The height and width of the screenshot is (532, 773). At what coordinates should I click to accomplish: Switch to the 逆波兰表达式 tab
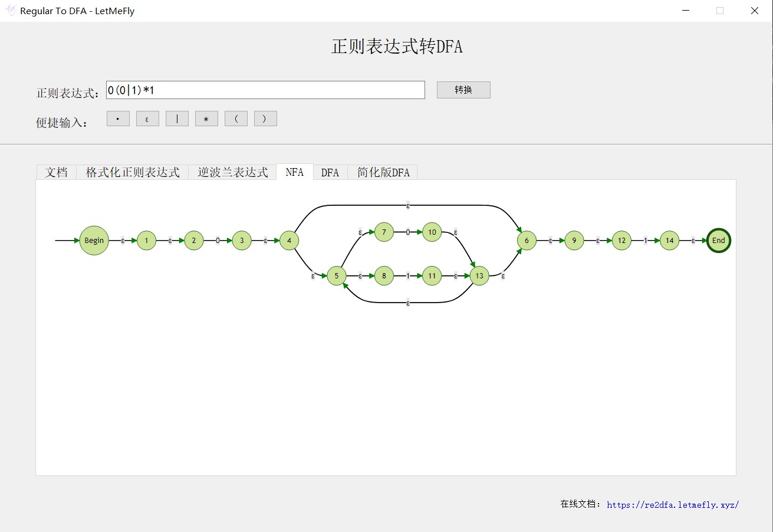[233, 172]
